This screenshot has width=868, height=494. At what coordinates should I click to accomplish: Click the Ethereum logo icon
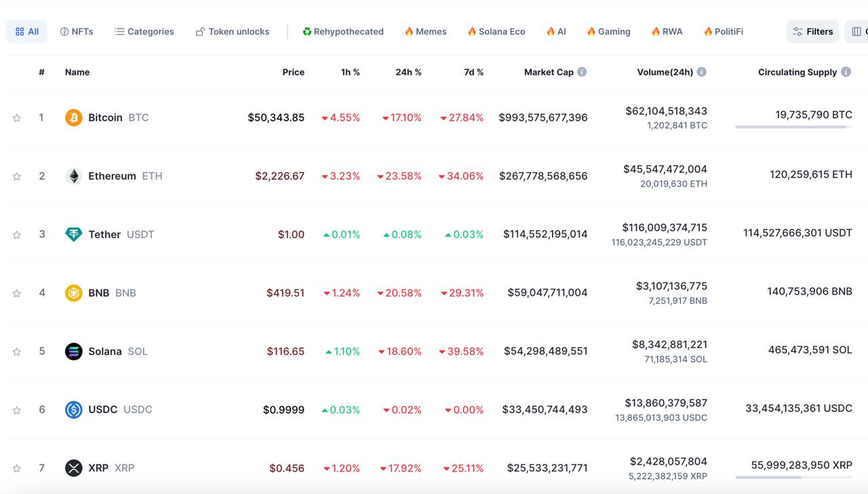(73, 176)
